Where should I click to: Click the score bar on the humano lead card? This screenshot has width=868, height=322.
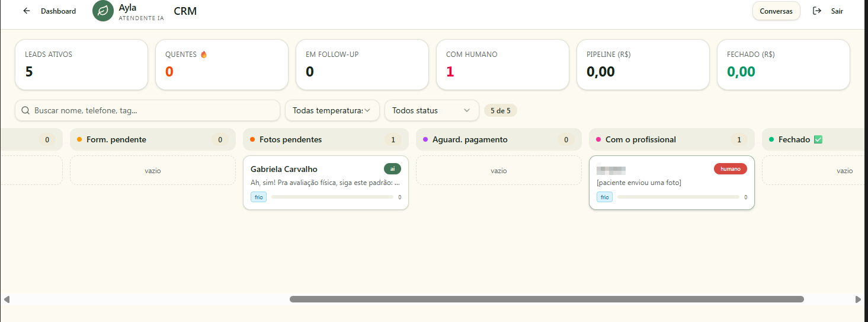678,197
